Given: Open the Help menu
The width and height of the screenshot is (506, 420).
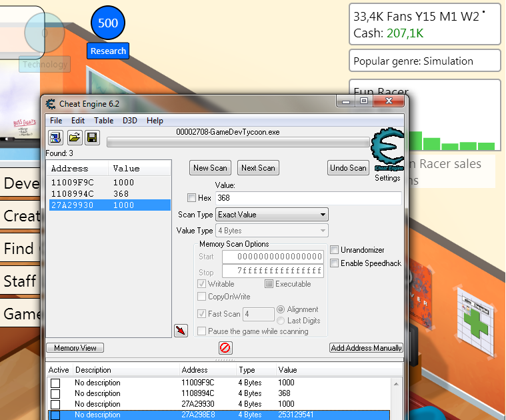Looking at the screenshot, I should [155, 121].
